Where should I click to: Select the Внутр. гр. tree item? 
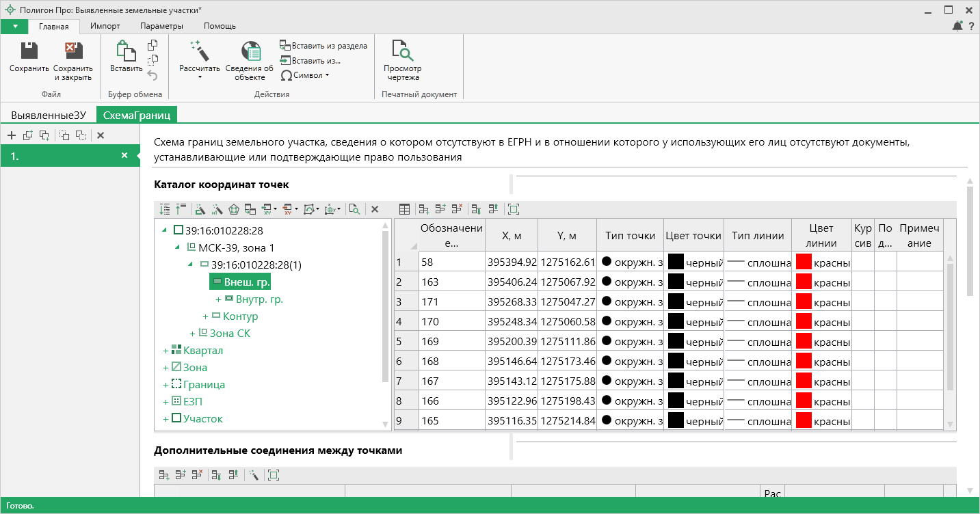tap(254, 299)
